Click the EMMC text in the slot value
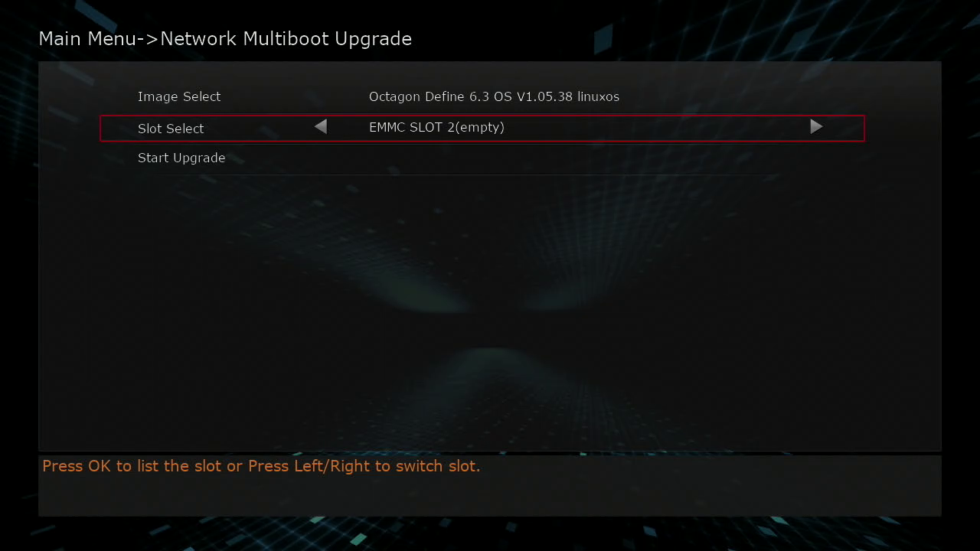Viewport: 980px width, 551px height. tap(387, 128)
